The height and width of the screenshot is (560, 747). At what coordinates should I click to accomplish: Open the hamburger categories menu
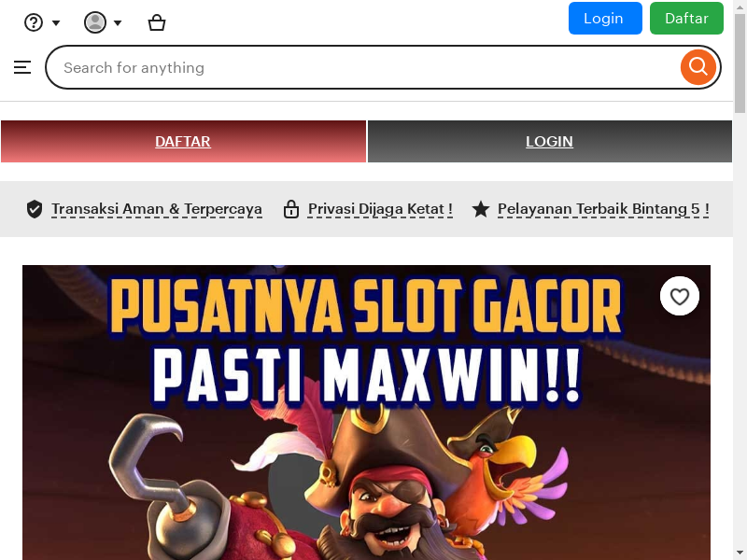point(22,67)
